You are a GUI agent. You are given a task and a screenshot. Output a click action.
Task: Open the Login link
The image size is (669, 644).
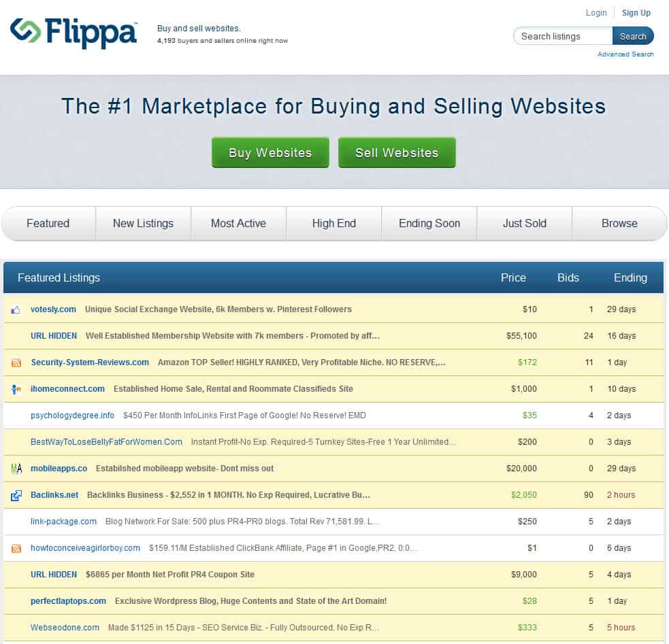click(596, 13)
